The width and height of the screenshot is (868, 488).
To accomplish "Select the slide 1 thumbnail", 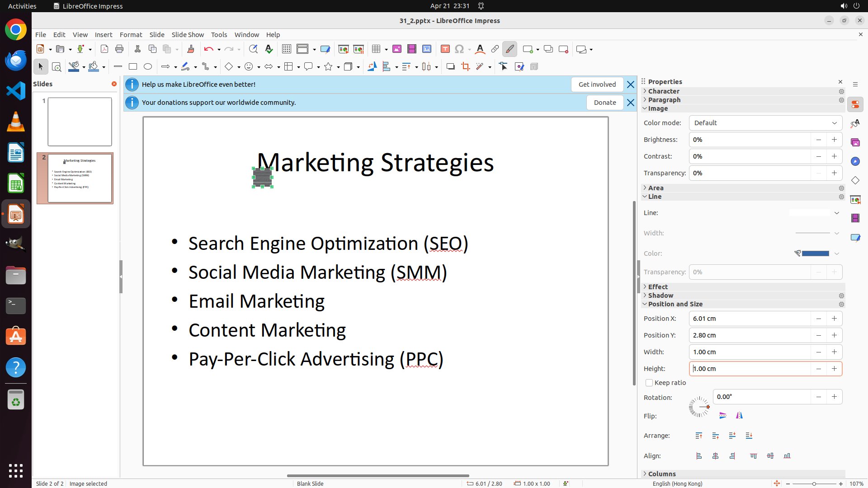I will [x=80, y=122].
